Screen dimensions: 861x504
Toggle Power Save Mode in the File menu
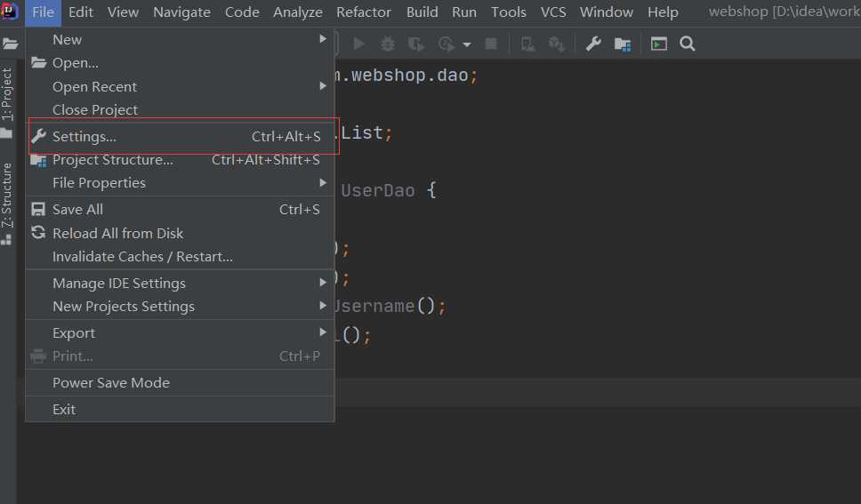tap(180, 382)
